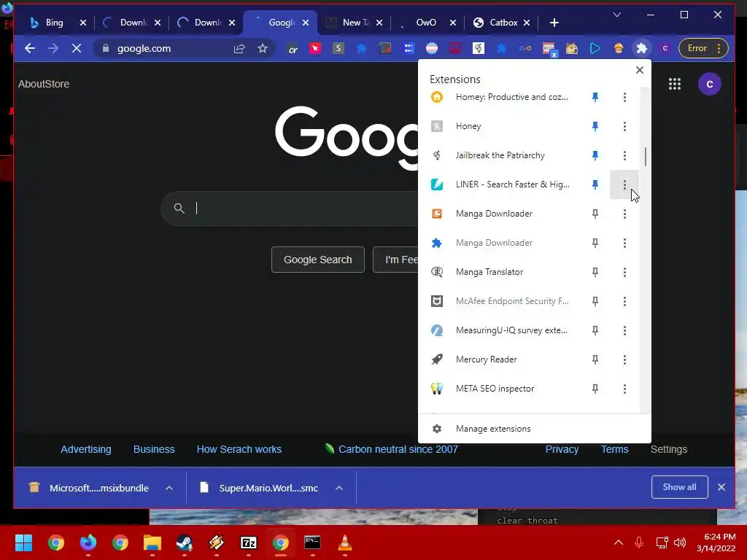Open the tab search dropdown chevron
The image size is (747, 560).
click(617, 15)
